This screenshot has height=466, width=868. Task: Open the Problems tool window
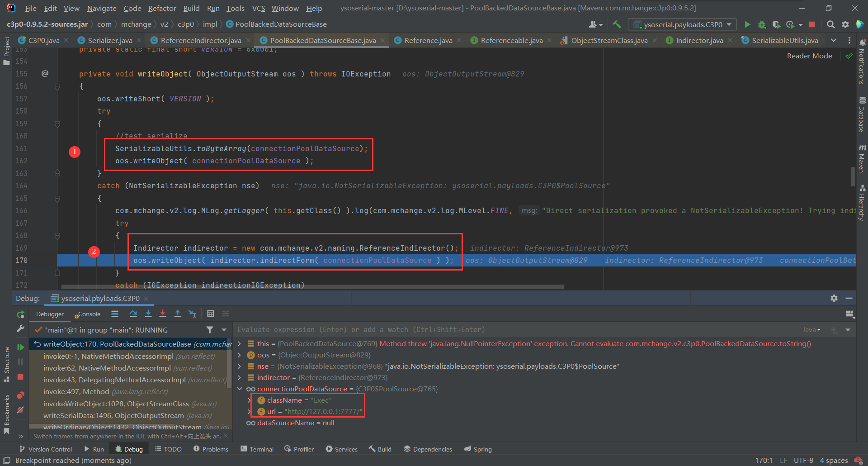(211, 449)
